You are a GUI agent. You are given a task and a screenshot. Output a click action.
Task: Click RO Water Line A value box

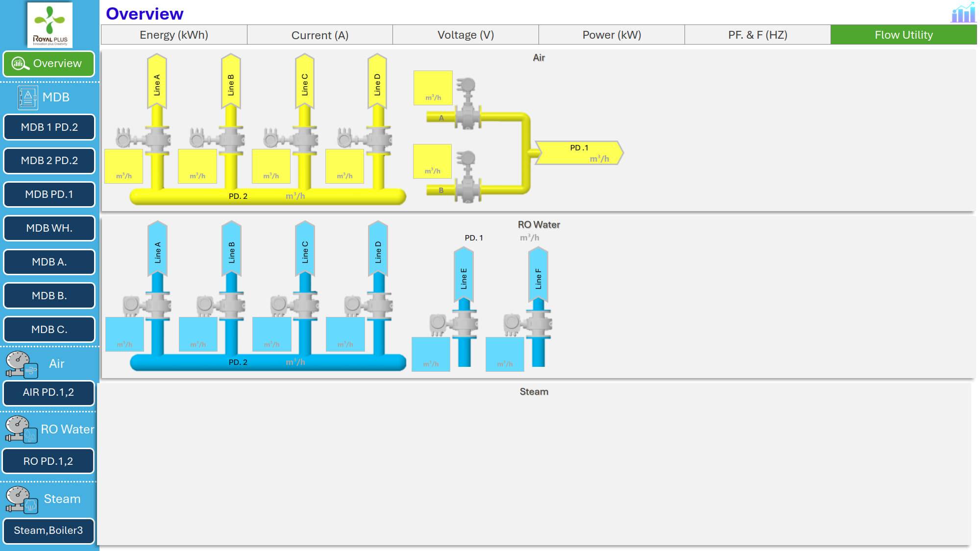[124, 335]
